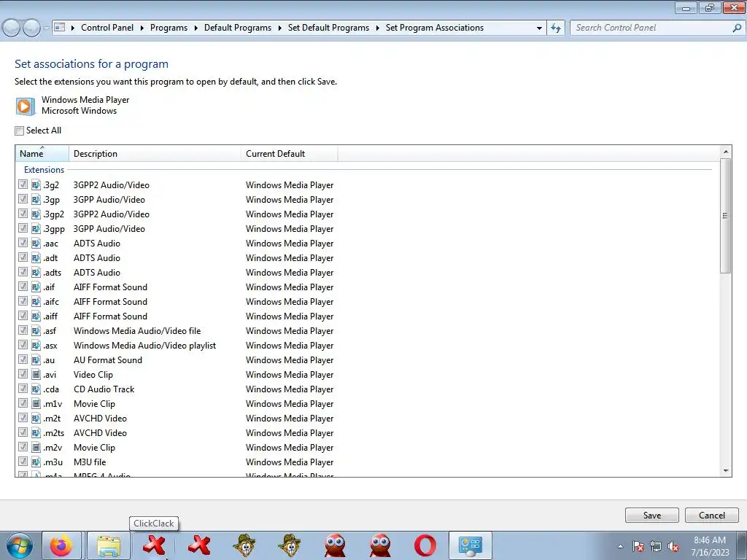Open the first red googly-eyed creature taskbar icon

(x=335, y=545)
